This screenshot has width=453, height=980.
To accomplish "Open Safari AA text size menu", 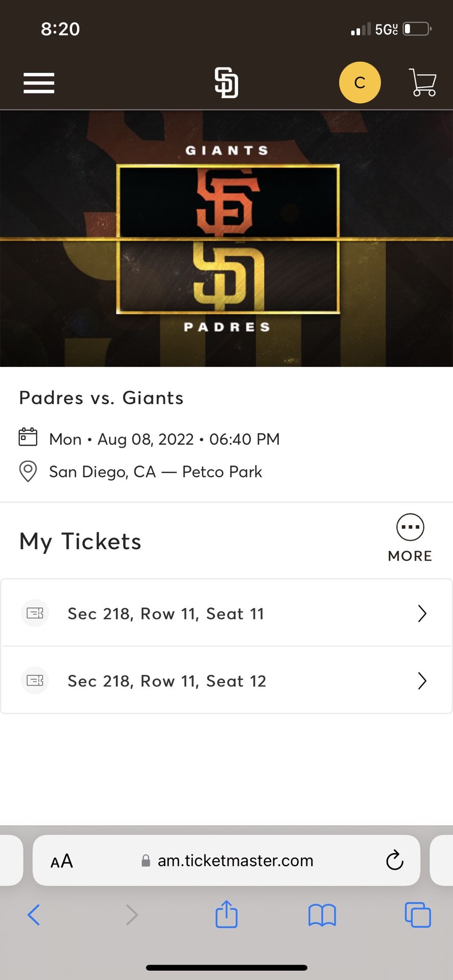I will point(62,861).
